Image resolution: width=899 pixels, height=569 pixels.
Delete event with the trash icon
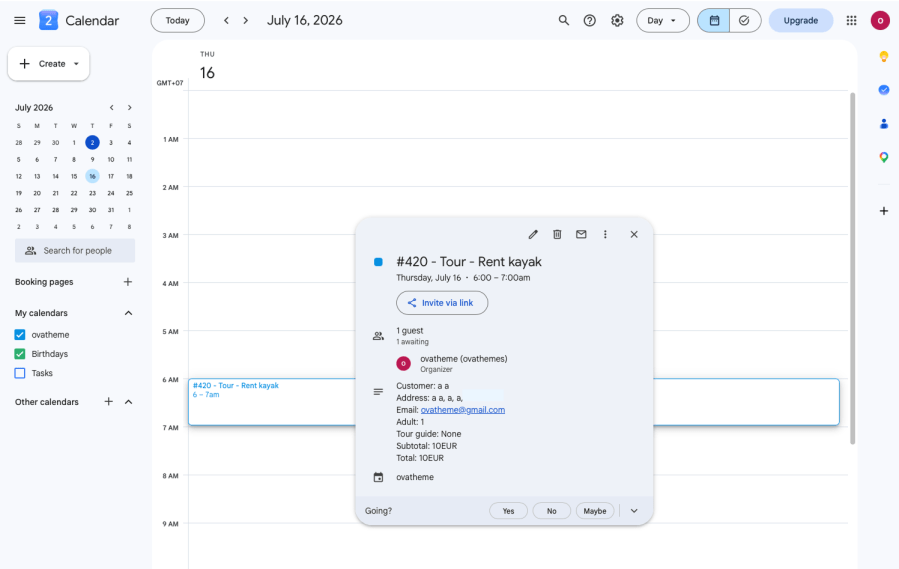[557, 234]
